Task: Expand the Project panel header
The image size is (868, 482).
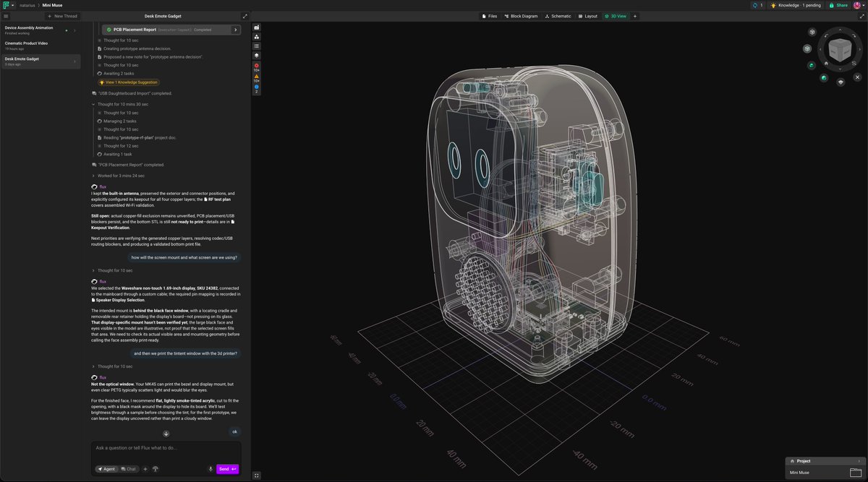Action: click(825, 461)
